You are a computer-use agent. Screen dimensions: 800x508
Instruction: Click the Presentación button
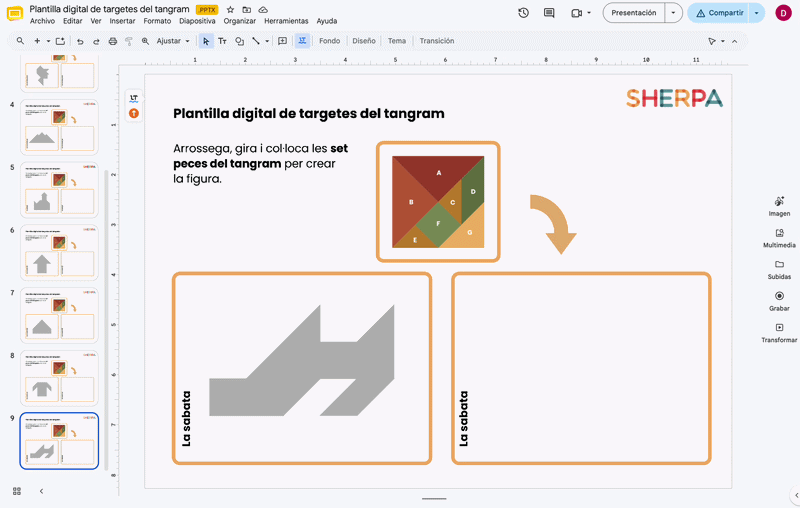[634, 13]
